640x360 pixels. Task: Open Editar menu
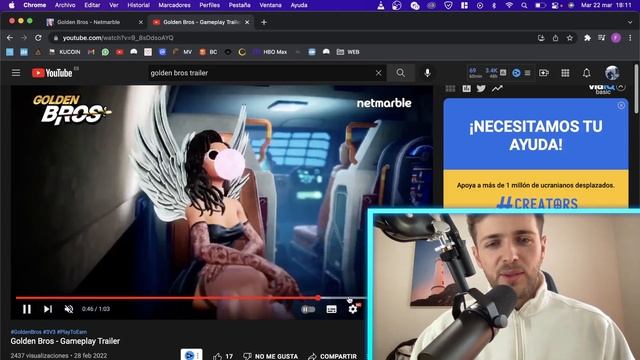[x=92, y=5]
